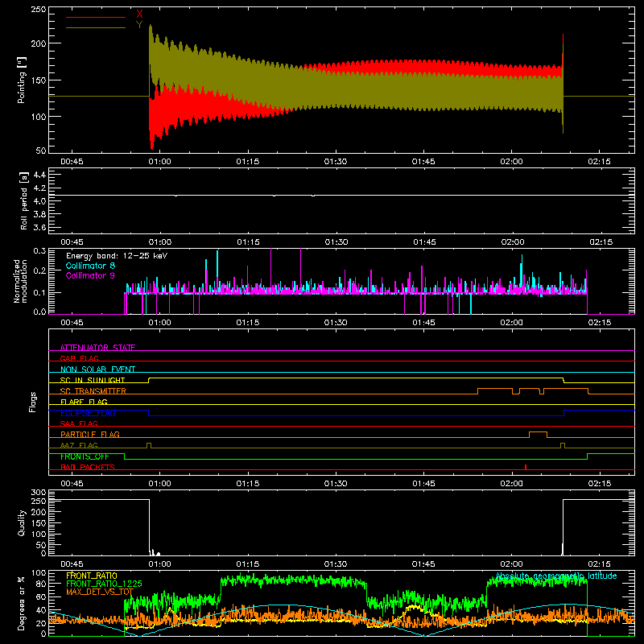Click the GAP_FLAG label
Viewport: 644px width, 644px height.
pyautogui.click(x=79, y=358)
